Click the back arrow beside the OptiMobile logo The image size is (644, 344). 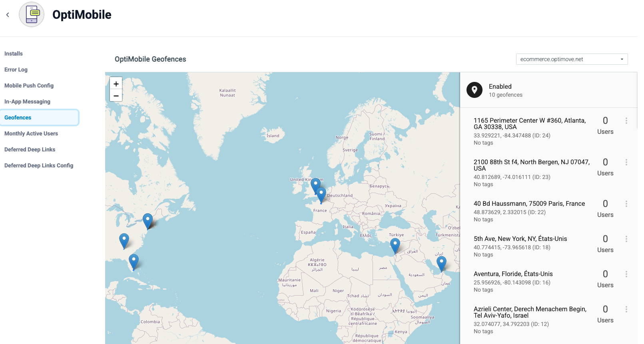8,15
